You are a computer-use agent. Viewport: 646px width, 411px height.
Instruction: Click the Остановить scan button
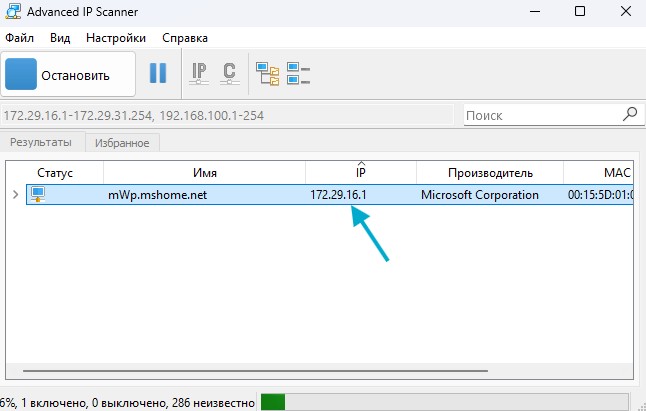68,74
